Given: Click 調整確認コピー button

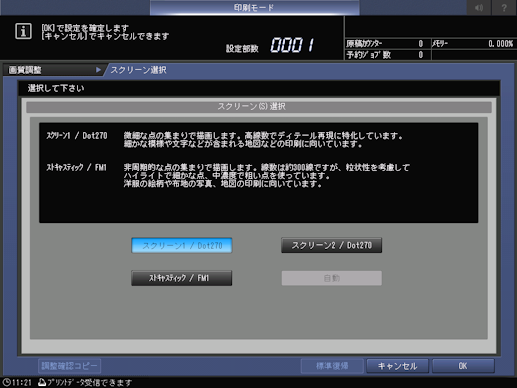Looking at the screenshot, I should (69, 366).
